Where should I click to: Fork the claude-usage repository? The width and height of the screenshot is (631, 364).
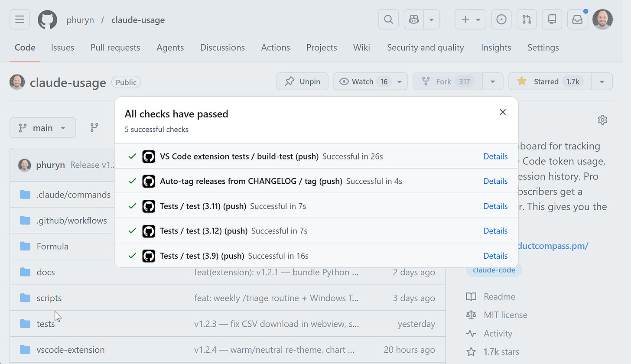(448, 81)
